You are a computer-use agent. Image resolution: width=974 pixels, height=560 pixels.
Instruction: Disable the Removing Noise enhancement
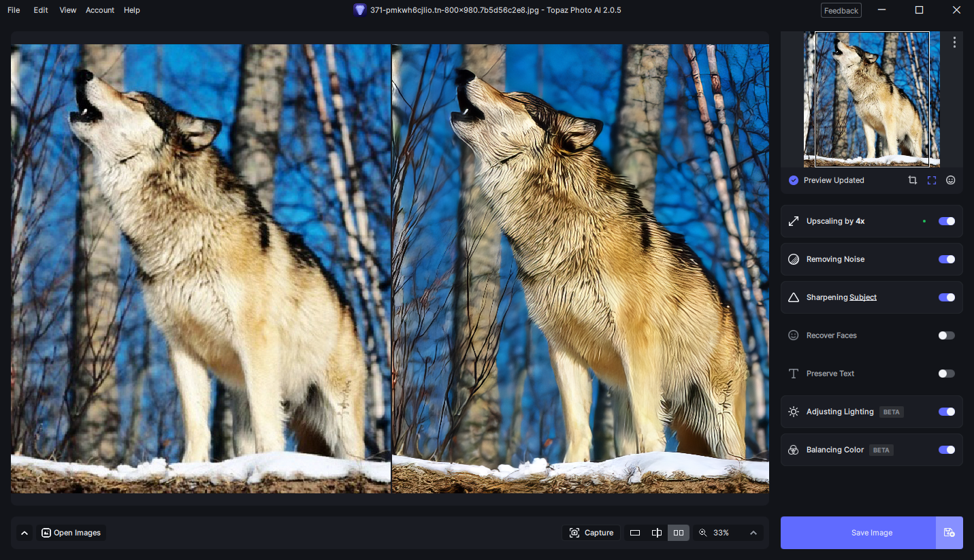pos(946,259)
